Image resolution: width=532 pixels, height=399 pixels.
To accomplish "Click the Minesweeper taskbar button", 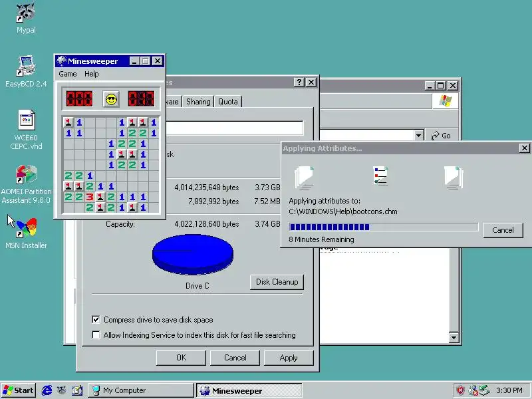I will 249,390.
